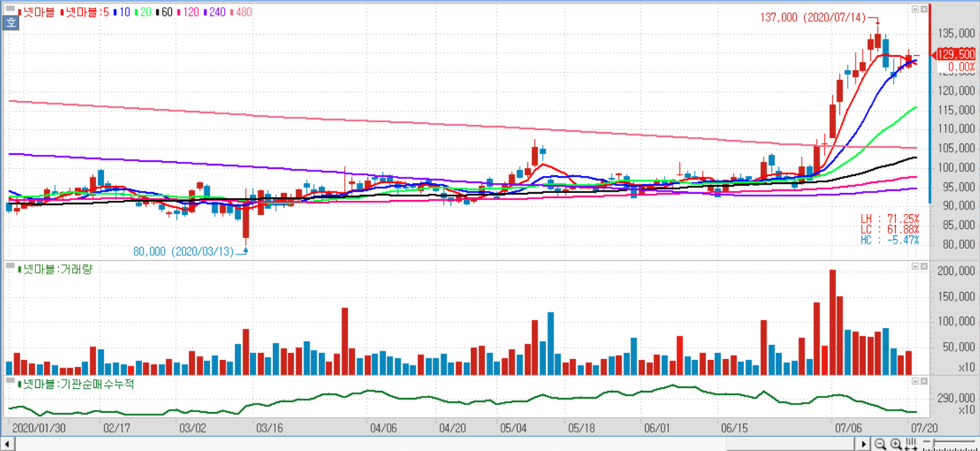Click the LC : 61.88% text

click(x=889, y=230)
